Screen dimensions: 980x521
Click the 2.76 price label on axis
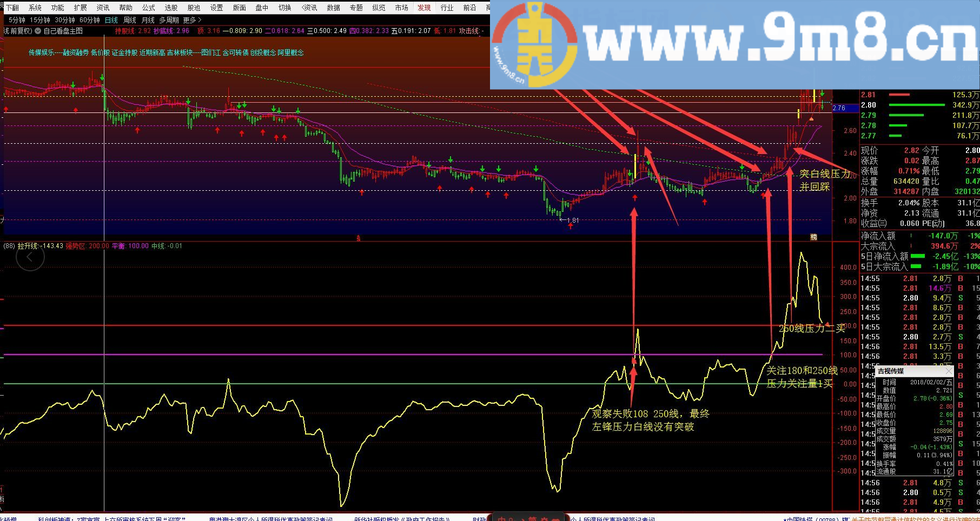click(839, 108)
